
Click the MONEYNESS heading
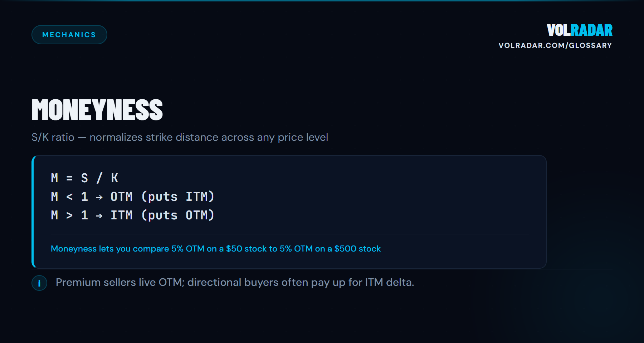[x=97, y=110]
